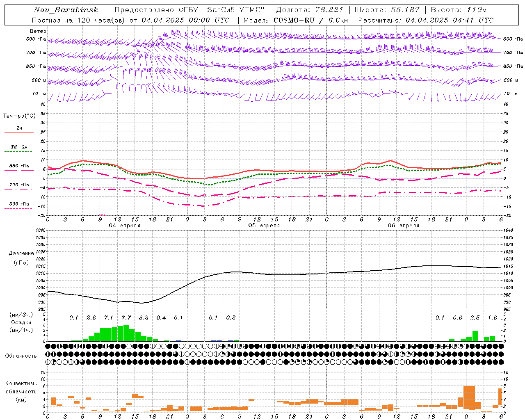Click the 'Конвективн.' convective cloud label
Viewport: 525px width, 420px height.
click(21, 383)
